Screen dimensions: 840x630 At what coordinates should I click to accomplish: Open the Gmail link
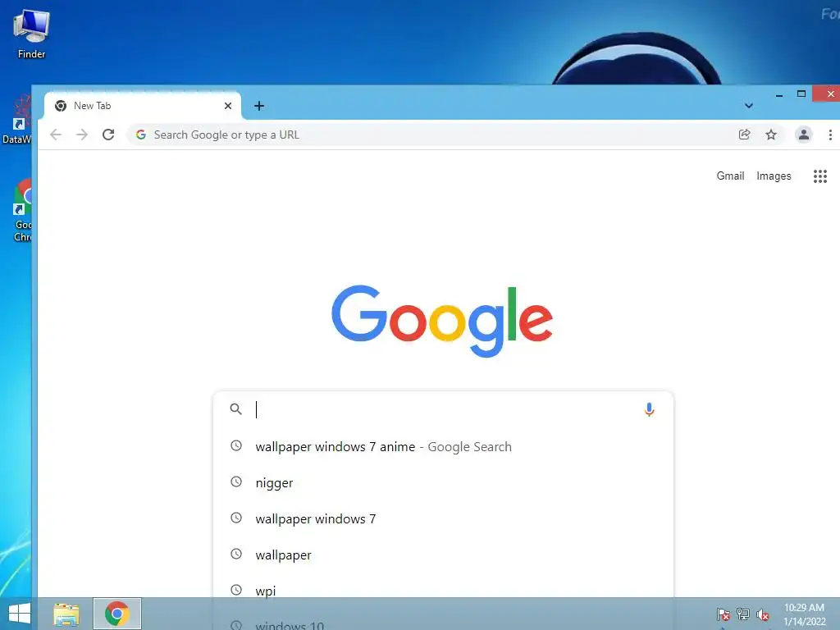[730, 176]
